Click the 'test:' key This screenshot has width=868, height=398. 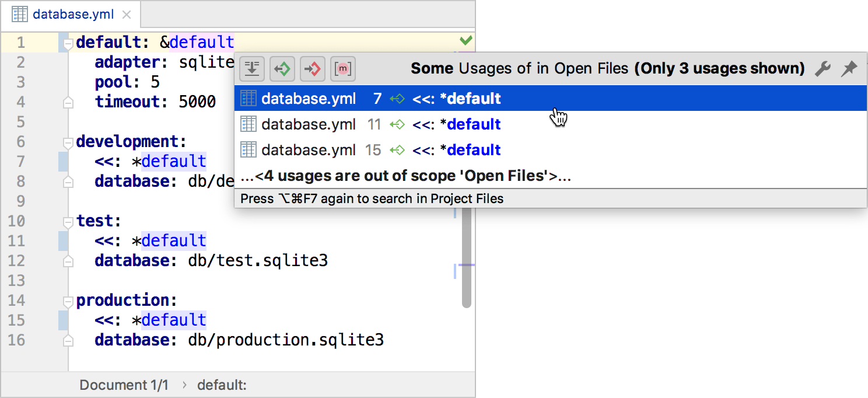pyautogui.click(x=99, y=221)
